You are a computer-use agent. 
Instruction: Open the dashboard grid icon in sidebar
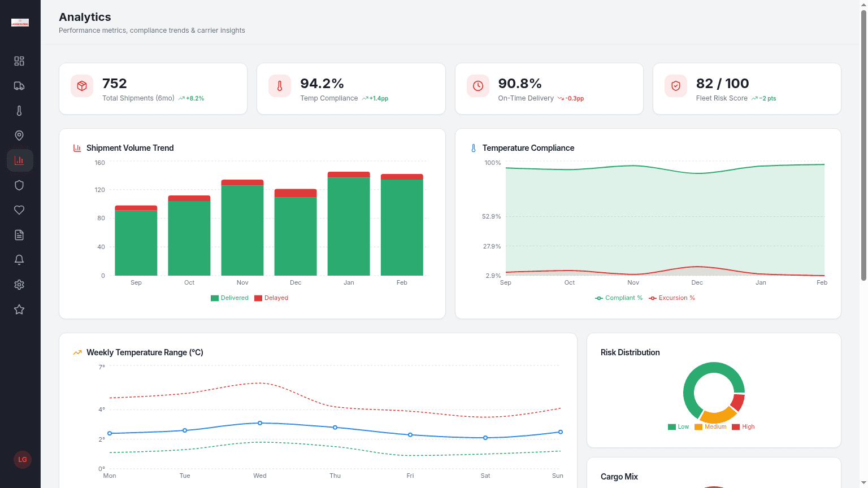pyautogui.click(x=19, y=61)
